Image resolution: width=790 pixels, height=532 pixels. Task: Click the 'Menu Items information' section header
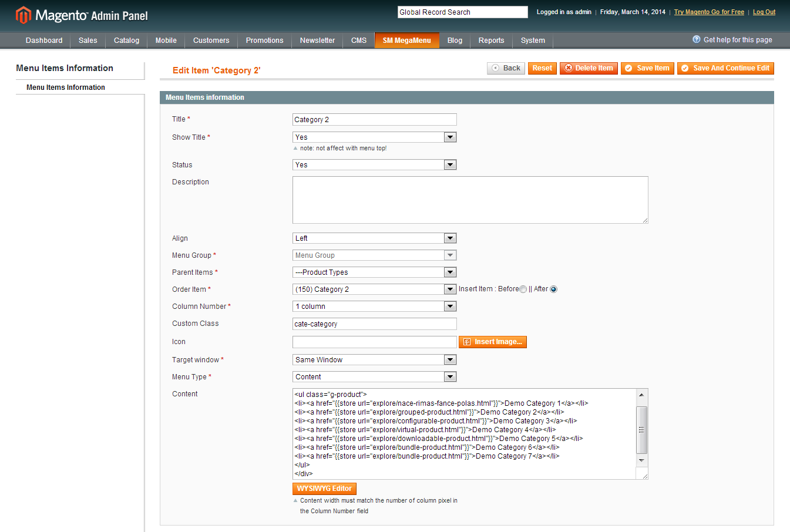(467, 97)
